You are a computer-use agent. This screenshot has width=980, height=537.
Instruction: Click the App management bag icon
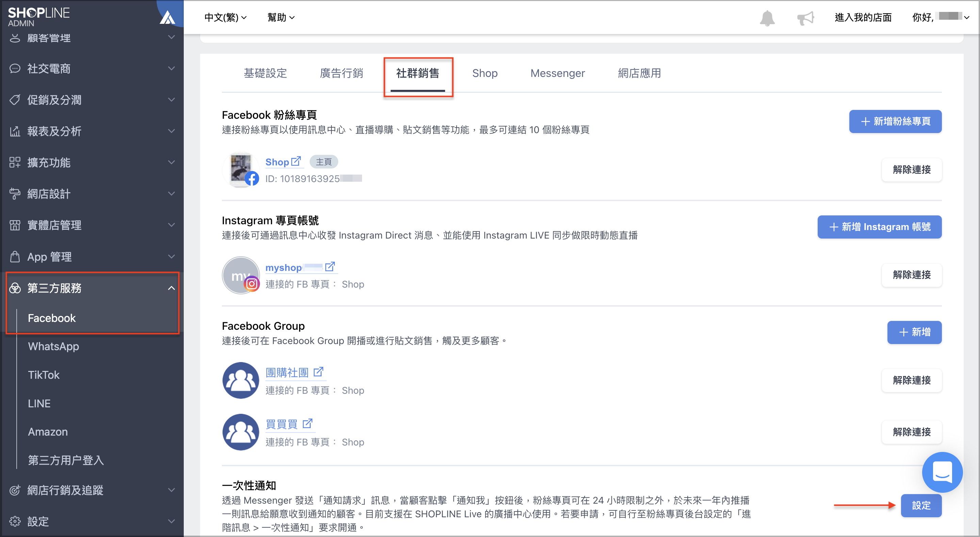click(x=15, y=257)
